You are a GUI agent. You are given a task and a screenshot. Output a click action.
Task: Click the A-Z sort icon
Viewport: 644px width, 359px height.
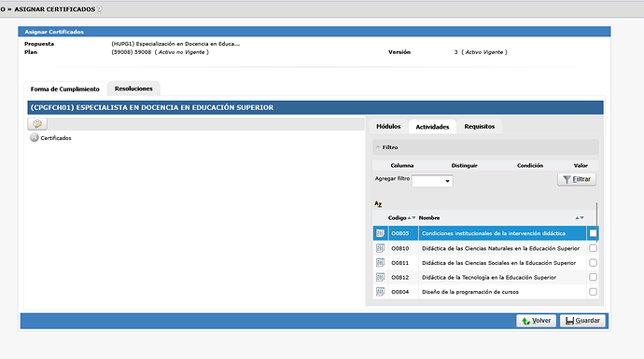click(x=378, y=203)
